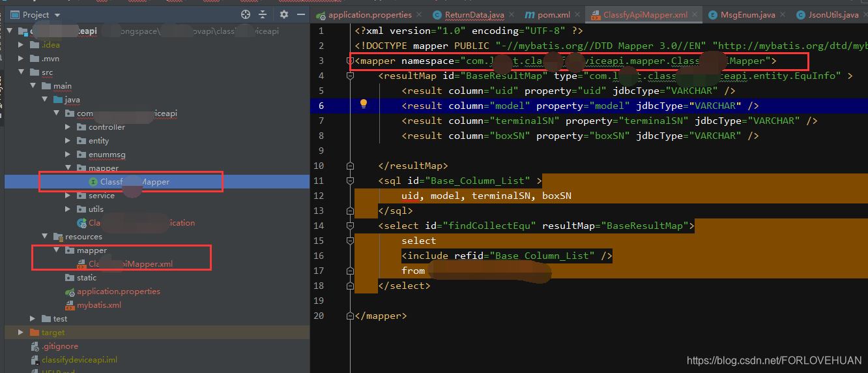
Task: Click the light bulb intention icon at line 6
Action: point(364,104)
